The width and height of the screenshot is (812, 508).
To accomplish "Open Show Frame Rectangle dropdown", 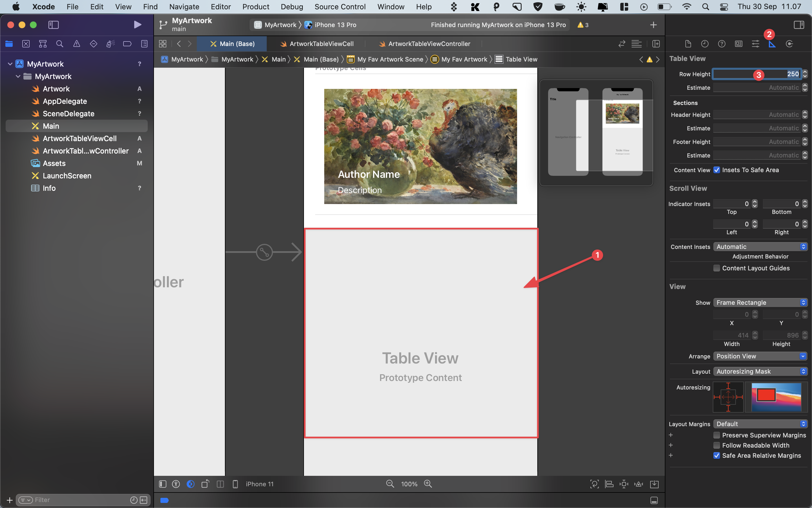I will click(x=760, y=302).
